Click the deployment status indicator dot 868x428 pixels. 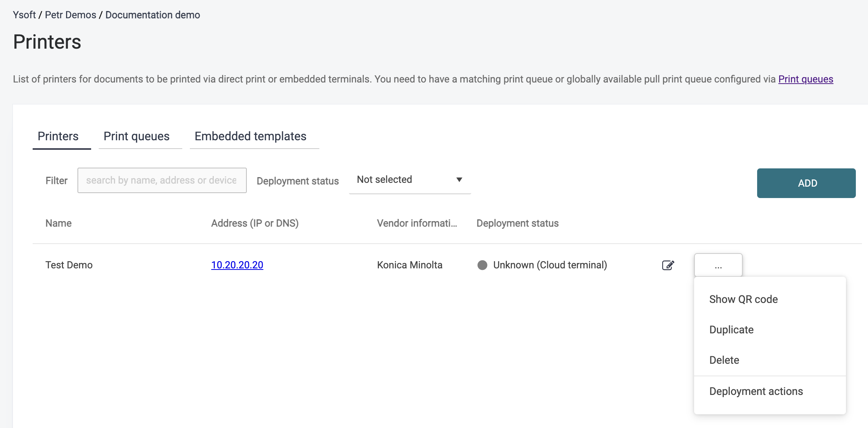pyautogui.click(x=483, y=265)
